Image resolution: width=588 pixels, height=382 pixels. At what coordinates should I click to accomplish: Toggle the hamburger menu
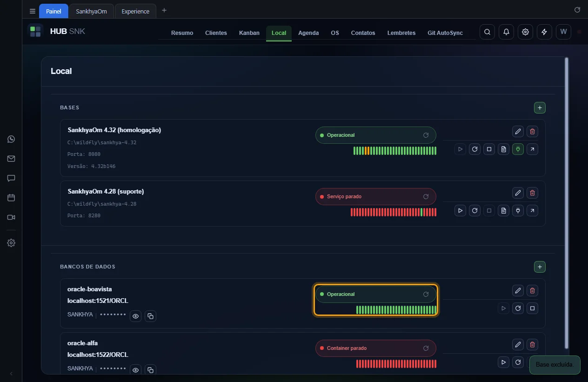coord(32,11)
